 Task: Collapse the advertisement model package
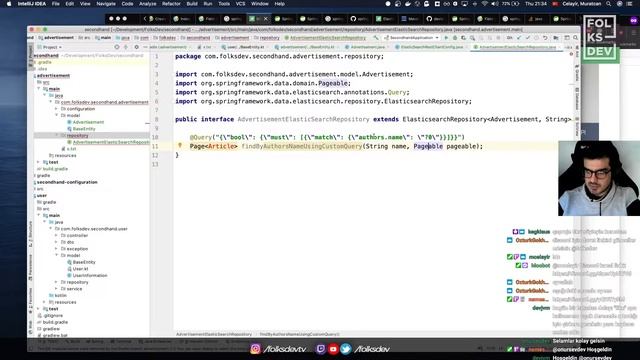[56, 115]
